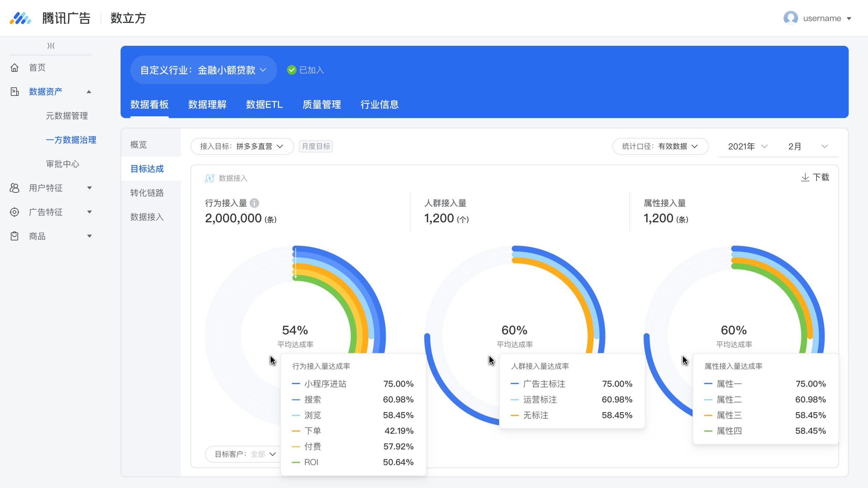The image size is (868, 488).
Task: Expand the 用户特征 menu arrow
Action: (90, 188)
